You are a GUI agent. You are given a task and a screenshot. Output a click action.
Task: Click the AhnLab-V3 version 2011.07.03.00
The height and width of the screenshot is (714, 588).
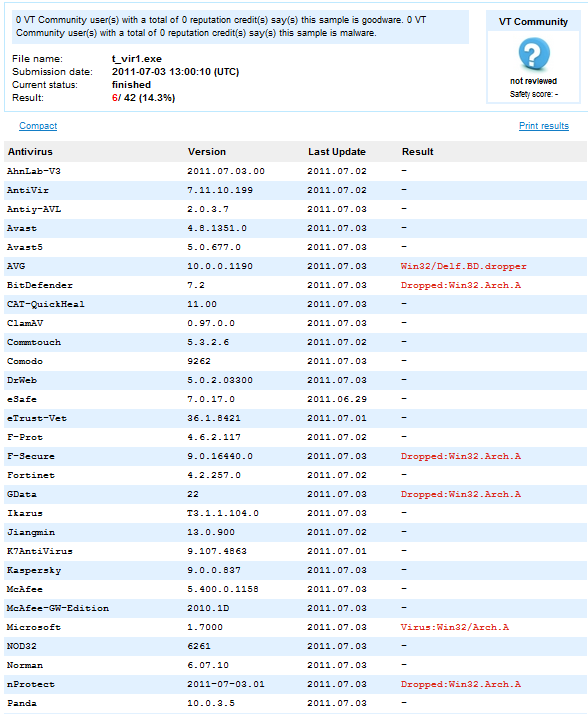(226, 171)
